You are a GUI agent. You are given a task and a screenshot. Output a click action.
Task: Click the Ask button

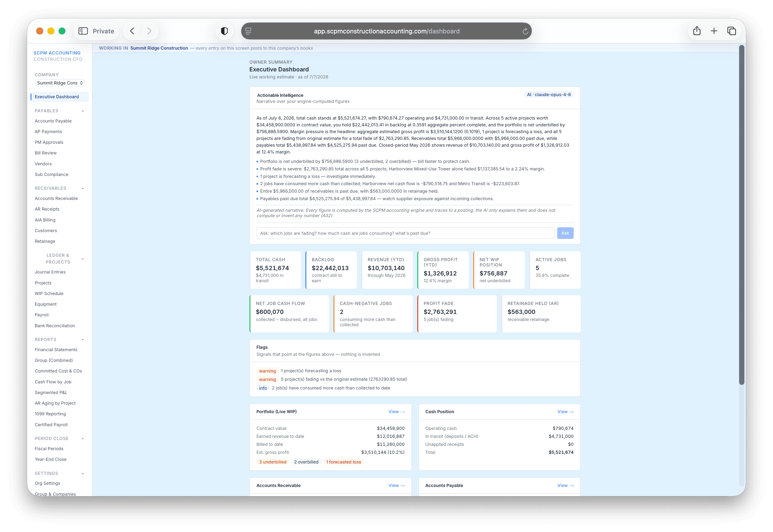(565, 233)
